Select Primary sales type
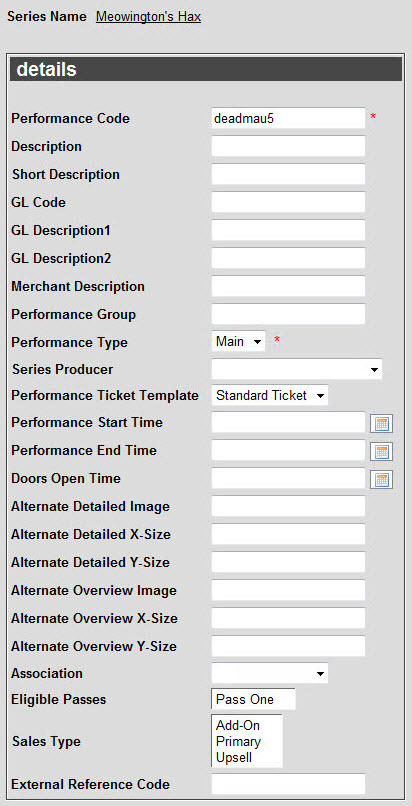Screen dimensions: 412x806 [238, 741]
